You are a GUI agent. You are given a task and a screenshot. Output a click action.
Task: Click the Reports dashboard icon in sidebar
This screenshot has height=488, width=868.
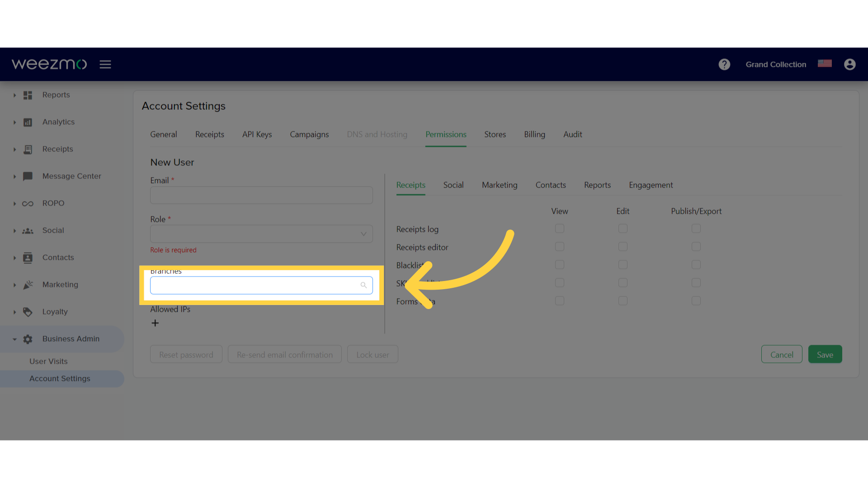[28, 95]
